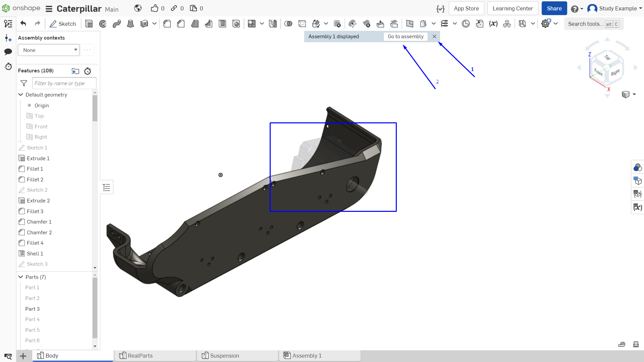This screenshot has width=644, height=362.
Task: Select the Fillet tool in toolbar
Action: tap(167, 24)
